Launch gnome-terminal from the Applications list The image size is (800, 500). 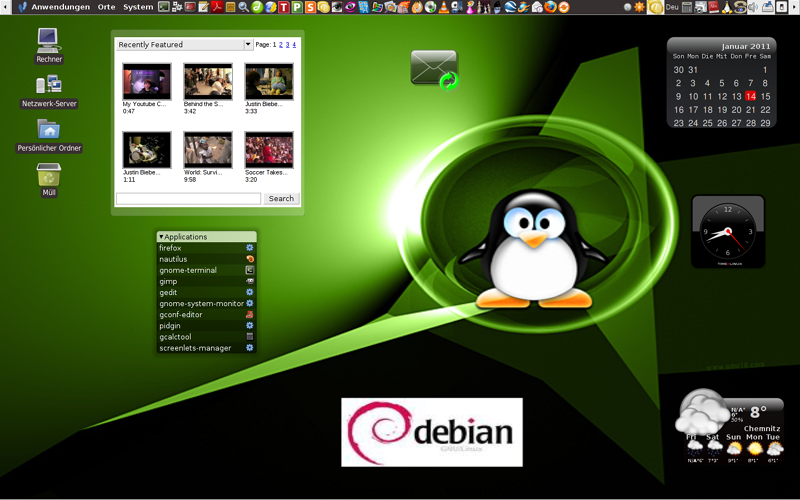(206, 270)
